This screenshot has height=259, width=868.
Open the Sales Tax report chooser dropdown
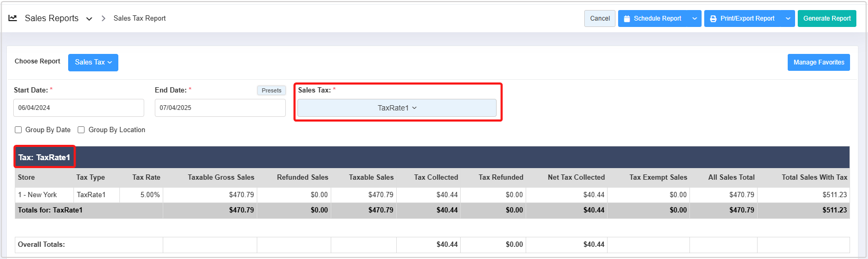(93, 62)
